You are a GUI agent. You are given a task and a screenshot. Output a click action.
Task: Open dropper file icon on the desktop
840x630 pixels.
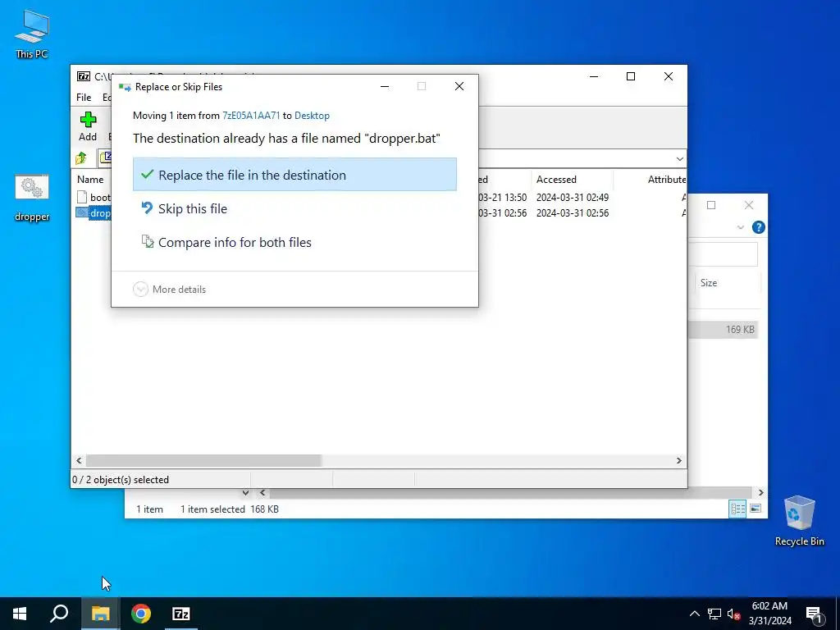(32, 199)
